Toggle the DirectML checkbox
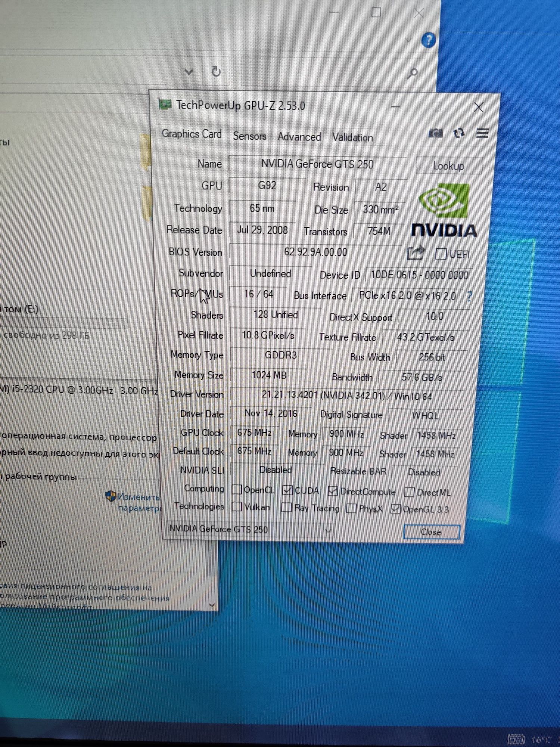The width and height of the screenshot is (560, 747). coord(409,492)
